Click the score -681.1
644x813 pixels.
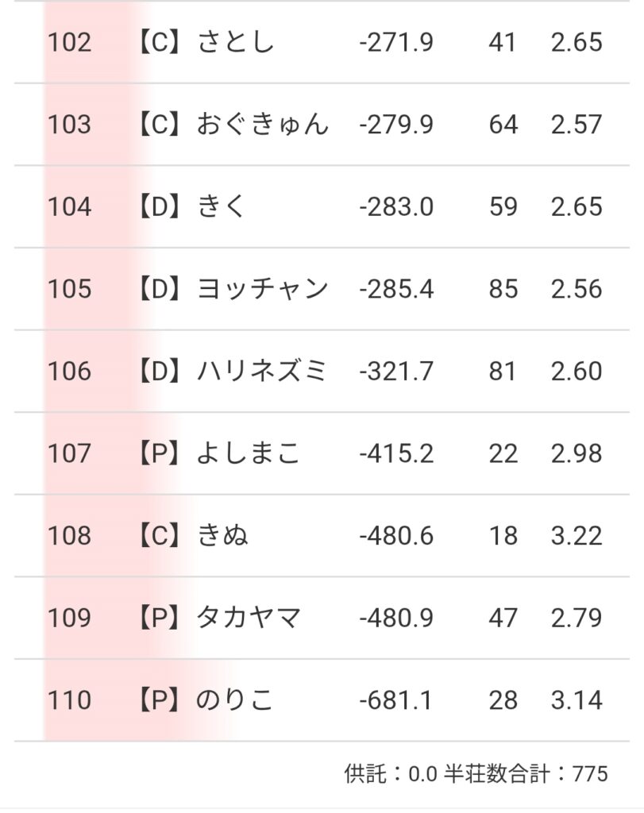point(396,700)
